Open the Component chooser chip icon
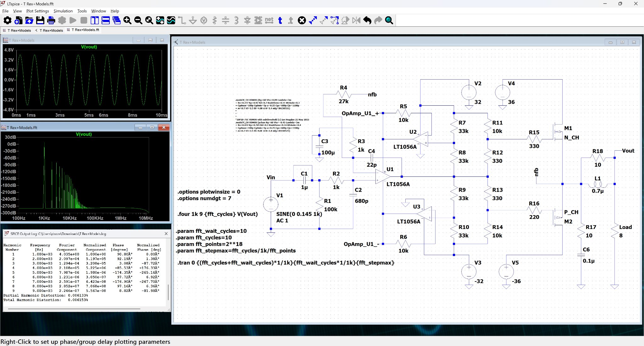 pyautogui.click(x=258, y=20)
